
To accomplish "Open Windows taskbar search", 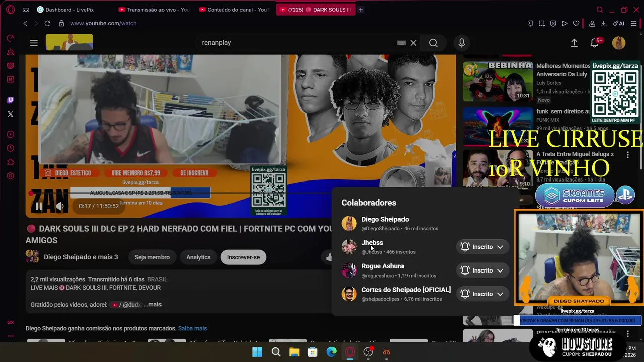I will pos(276,352).
